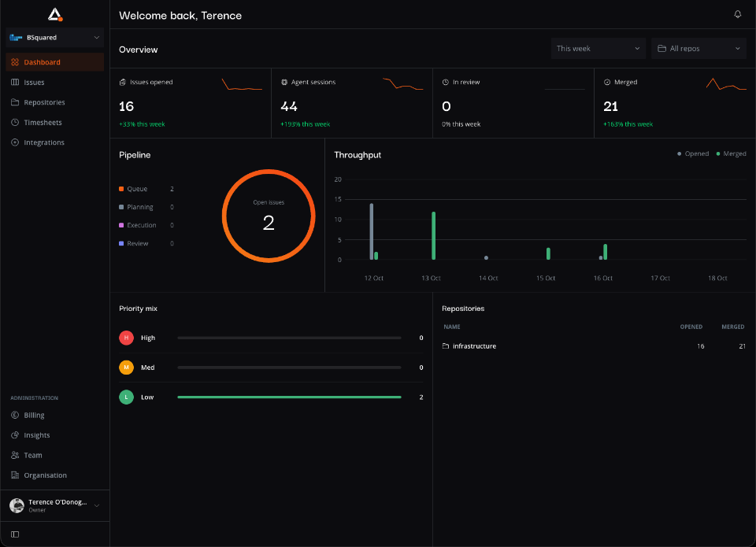756x547 pixels.
Task: Open notifications bell
Action: tap(737, 14)
